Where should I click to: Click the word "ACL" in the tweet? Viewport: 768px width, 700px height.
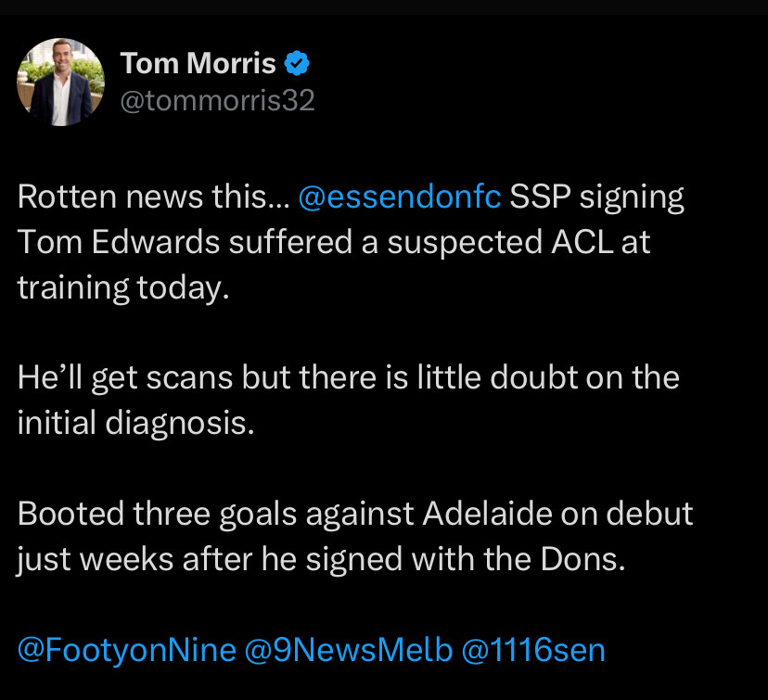click(x=582, y=242)
